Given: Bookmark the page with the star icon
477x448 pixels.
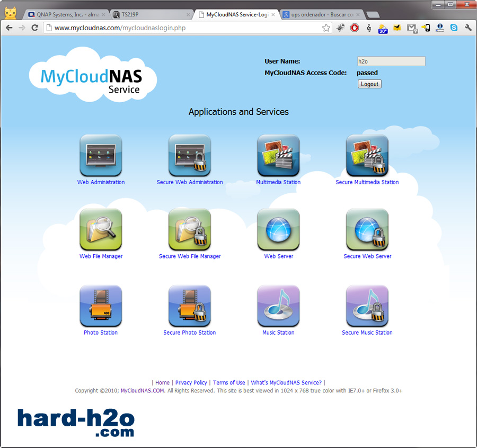Looking at the screenshot, I should (326, 28).
